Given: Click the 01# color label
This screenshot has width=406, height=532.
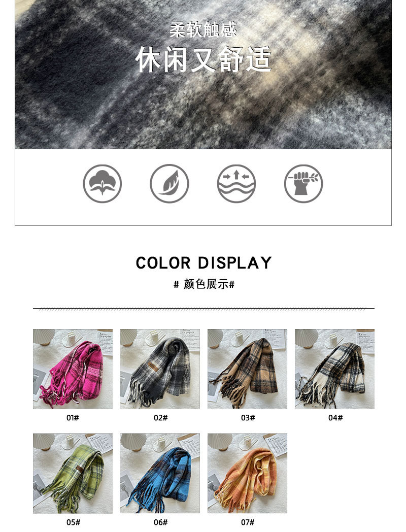Looking at the screenshot, I should click(x=73, y=418).
